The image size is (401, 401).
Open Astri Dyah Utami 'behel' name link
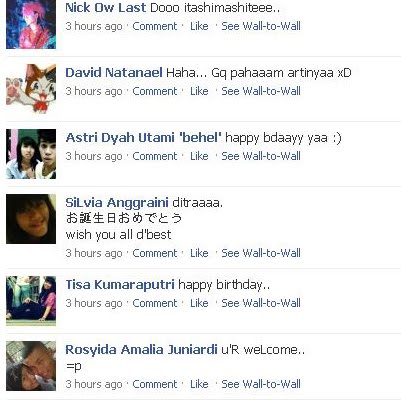143,137
